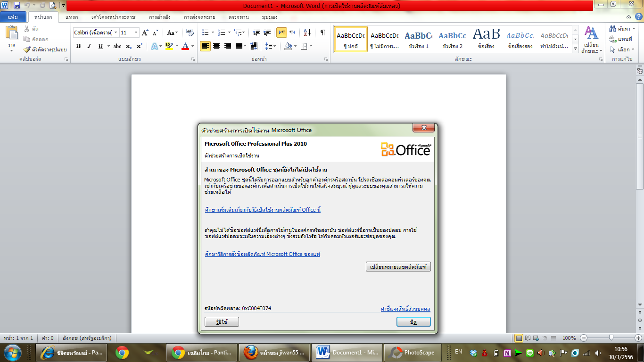Open the Calibri font name dropdown
Screen dimensions: 644x362
pyautogui.click(x=116, y=33)
